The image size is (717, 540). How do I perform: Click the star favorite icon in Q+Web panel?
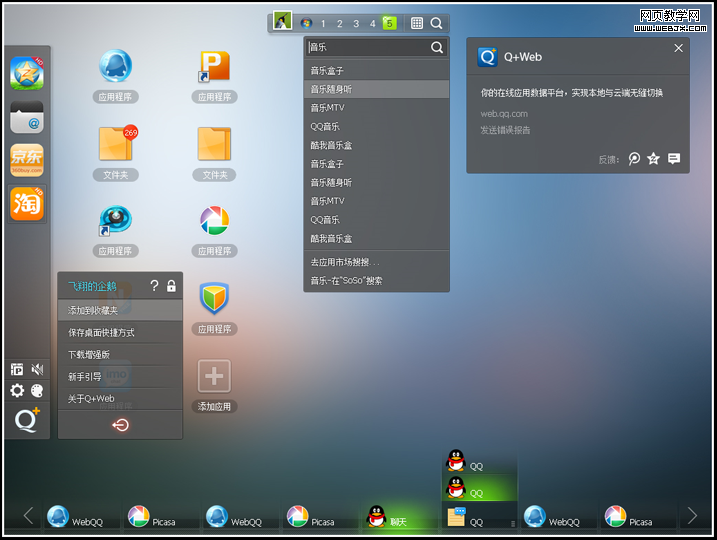point(653,158)
